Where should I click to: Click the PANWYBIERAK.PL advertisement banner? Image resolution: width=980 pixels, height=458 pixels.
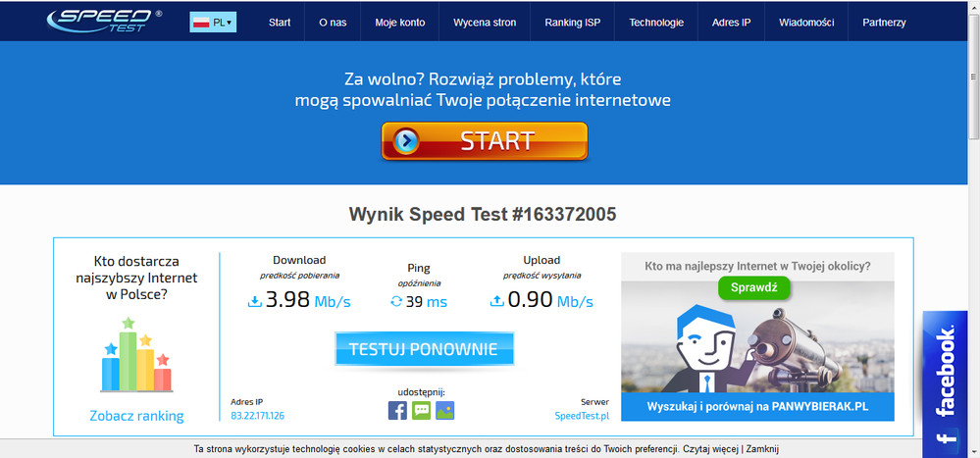757,406
